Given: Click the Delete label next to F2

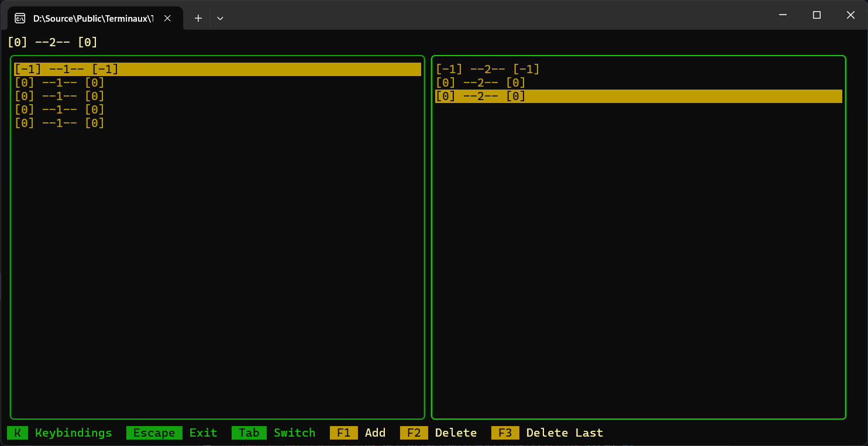Looking at the screenshot, I should tap(456, 433).
